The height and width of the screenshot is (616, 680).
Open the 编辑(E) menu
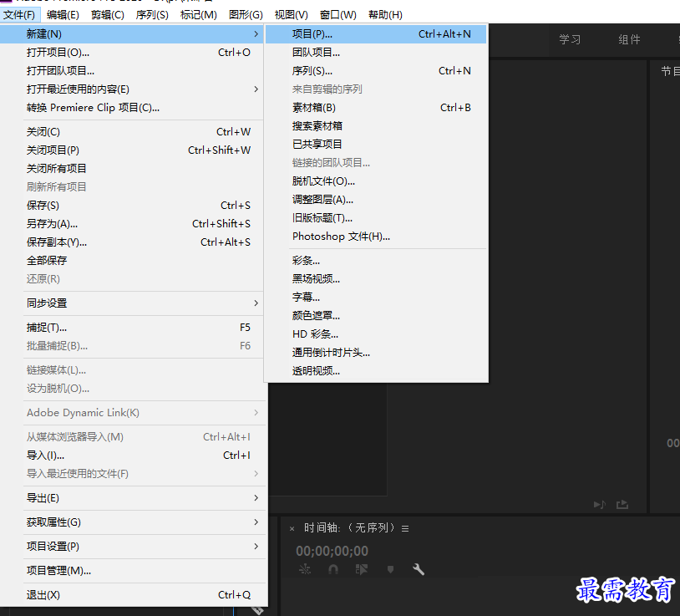tap(63, 15)
